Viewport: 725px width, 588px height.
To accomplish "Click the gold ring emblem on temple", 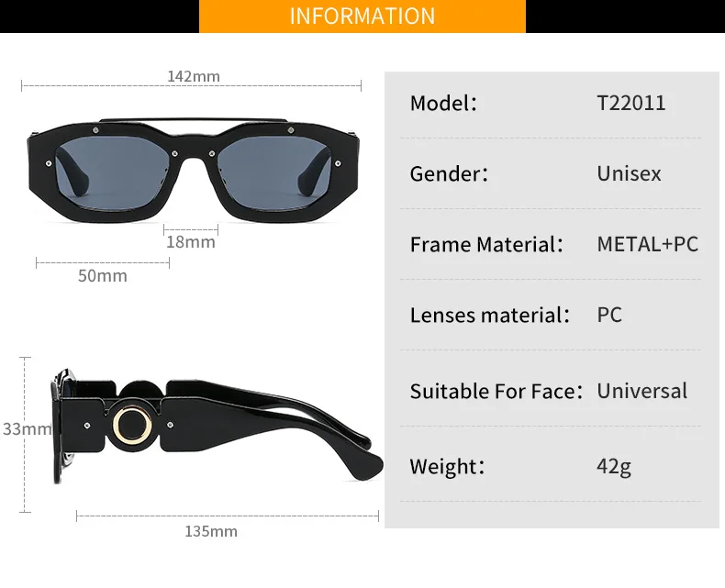I will 132,426.
